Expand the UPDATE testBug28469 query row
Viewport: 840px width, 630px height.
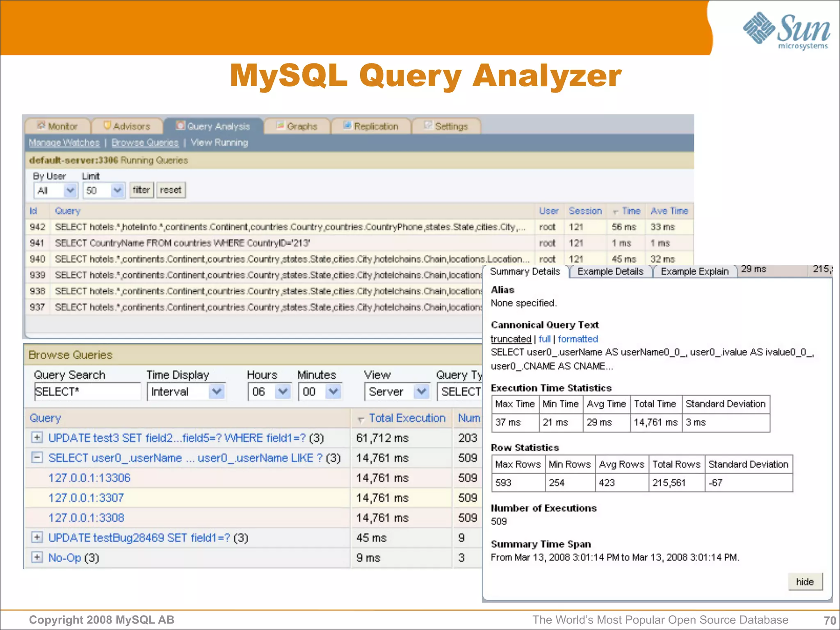click(x=37, y=537)
